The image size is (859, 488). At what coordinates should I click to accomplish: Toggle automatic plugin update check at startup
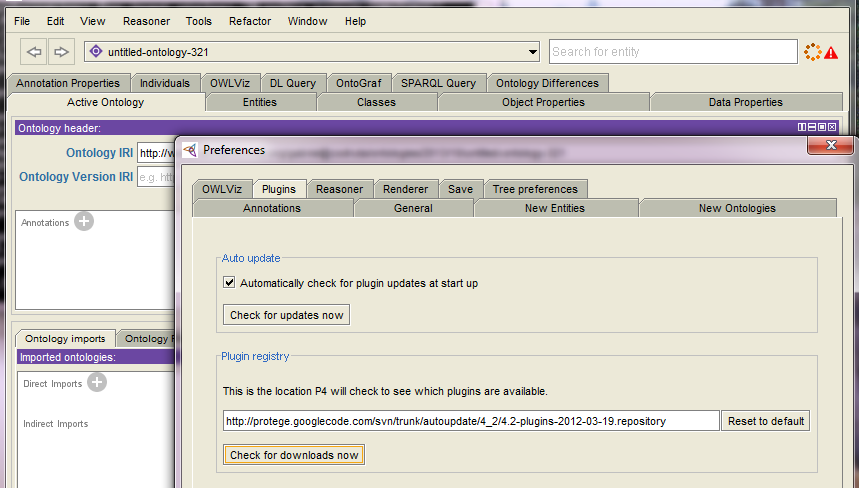click(229, 283)
